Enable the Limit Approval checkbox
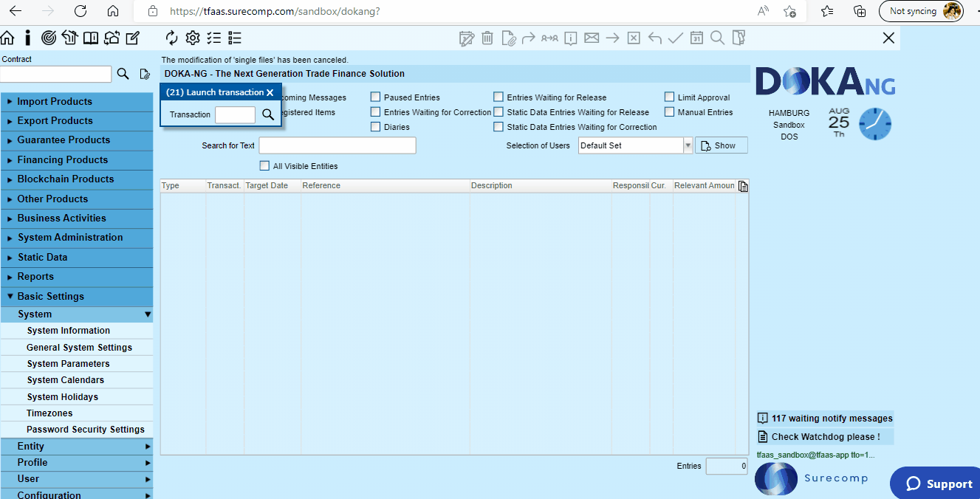The image size is (980, 499). [670, 97]
